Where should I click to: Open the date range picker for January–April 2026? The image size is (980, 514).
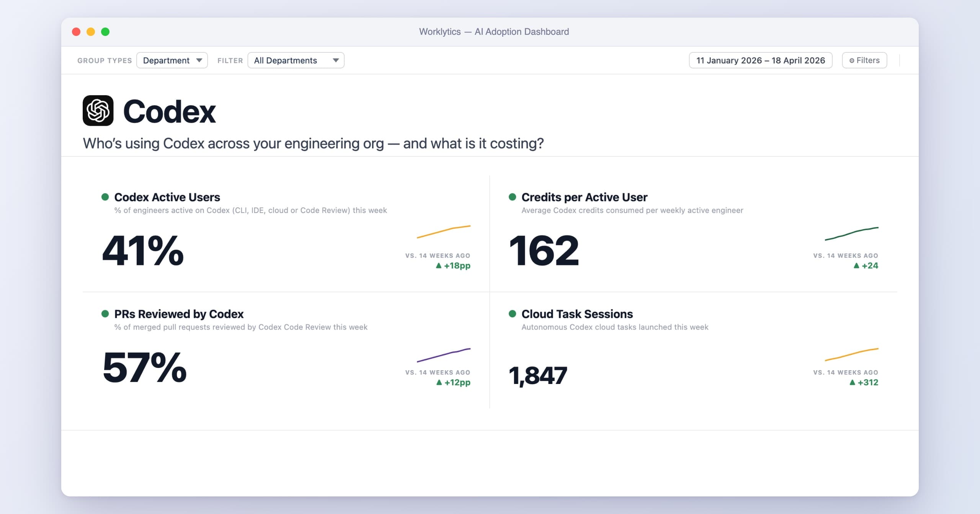[x=761, y=60]
